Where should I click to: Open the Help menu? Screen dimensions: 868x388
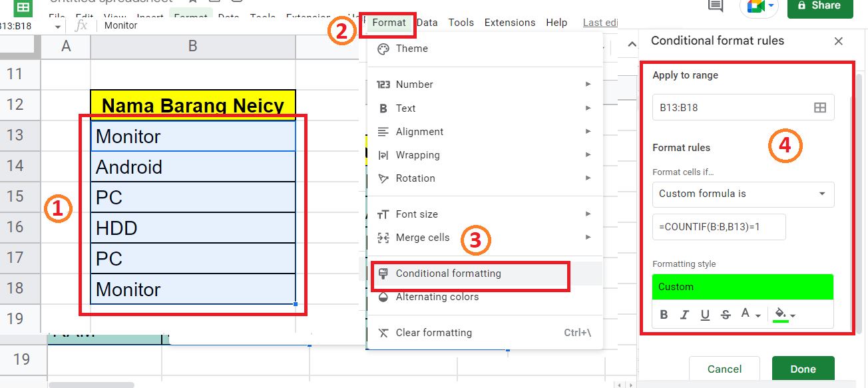pyautogui.click(x=556, y=23)
